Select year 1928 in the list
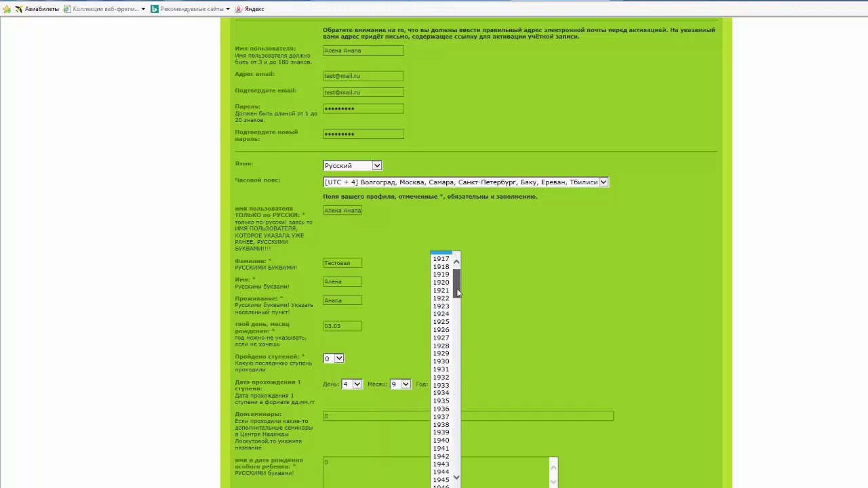 (441, 346)
